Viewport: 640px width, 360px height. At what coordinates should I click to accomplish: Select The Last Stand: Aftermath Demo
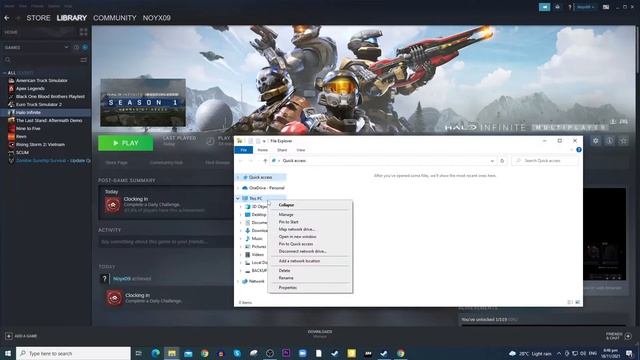pyautogui.click(x=49, y=120)
